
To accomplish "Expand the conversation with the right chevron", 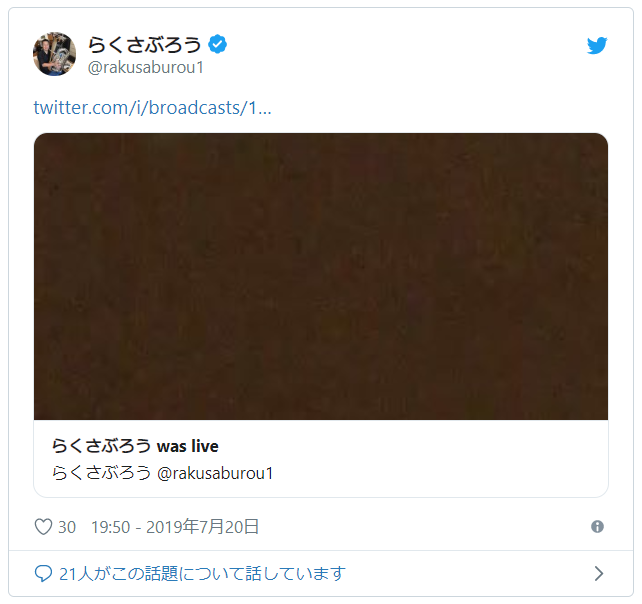I will point(599,573).
